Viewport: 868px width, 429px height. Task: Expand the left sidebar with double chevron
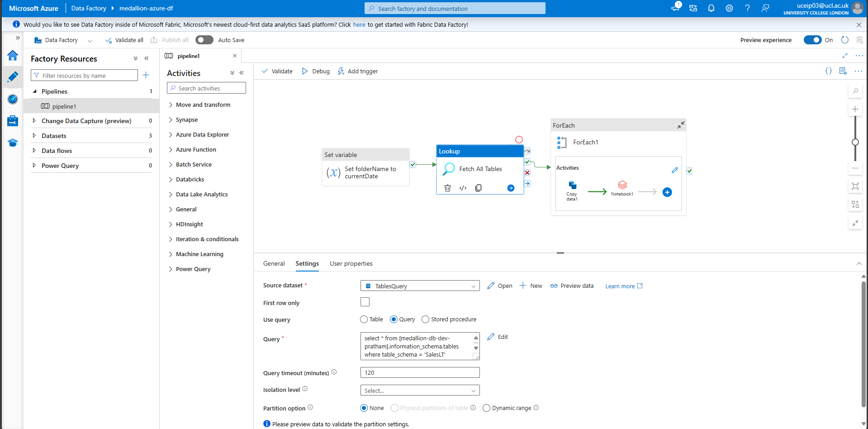18,38
